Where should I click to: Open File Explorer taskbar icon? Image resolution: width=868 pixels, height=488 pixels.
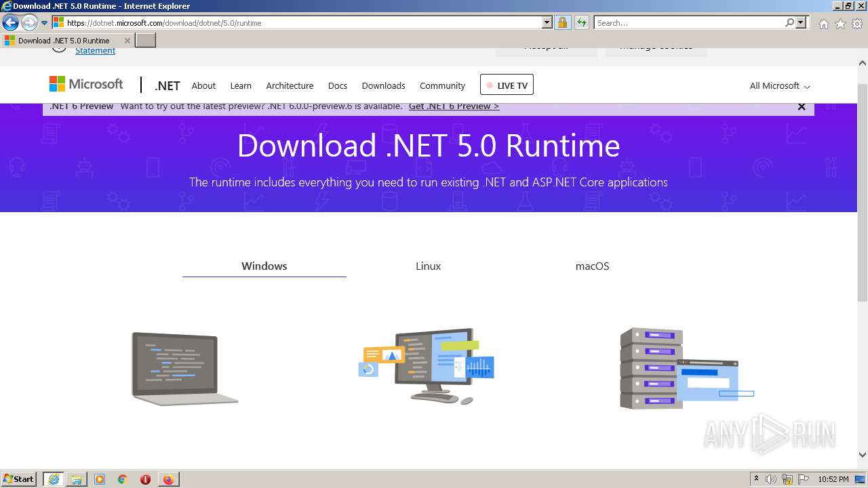(x=77, y=479)
